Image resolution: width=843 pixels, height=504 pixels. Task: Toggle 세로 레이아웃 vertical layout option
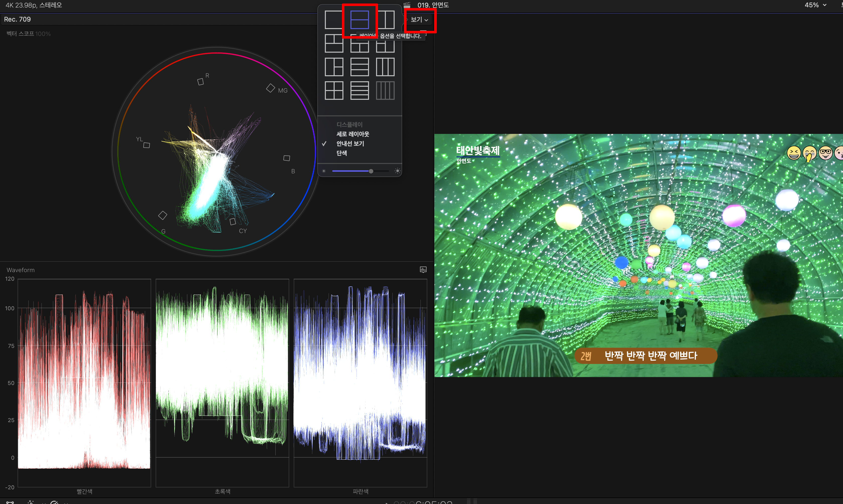pyautogui.click(x=352, y=134)
